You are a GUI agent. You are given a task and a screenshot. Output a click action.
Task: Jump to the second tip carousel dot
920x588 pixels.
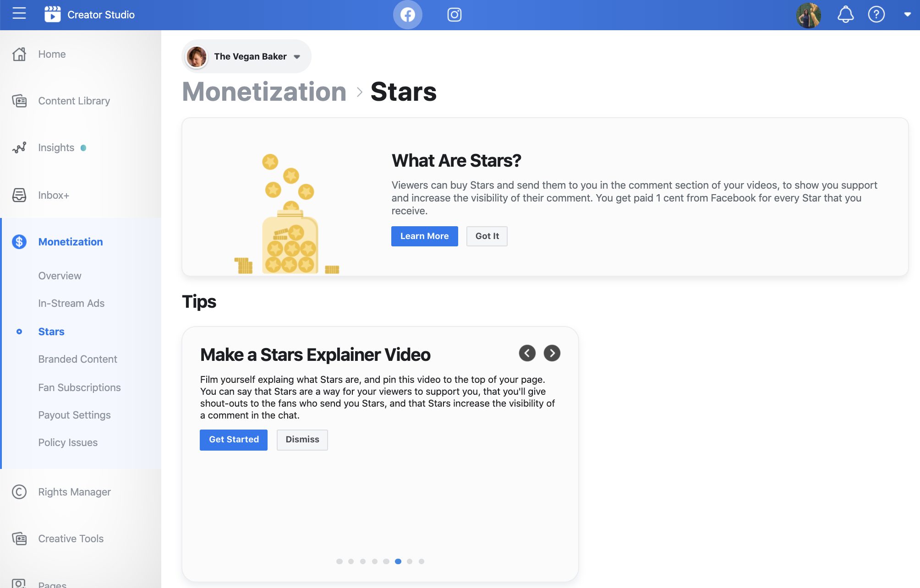(x=351, y=561)
